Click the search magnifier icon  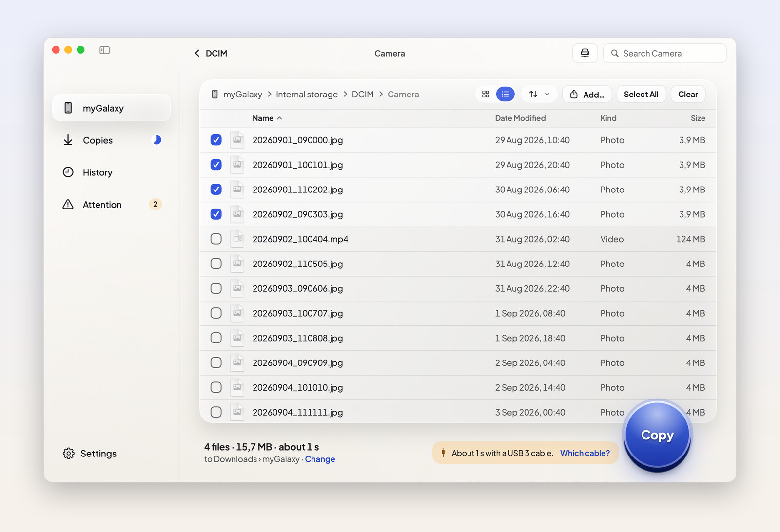[615, 53]
